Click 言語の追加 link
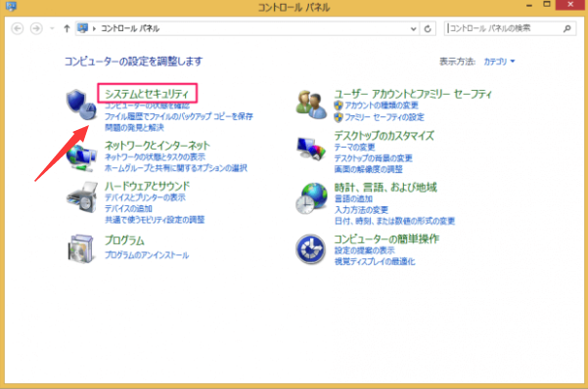Image resolution: width=588 pixels, height=389 pixels. 353,198
